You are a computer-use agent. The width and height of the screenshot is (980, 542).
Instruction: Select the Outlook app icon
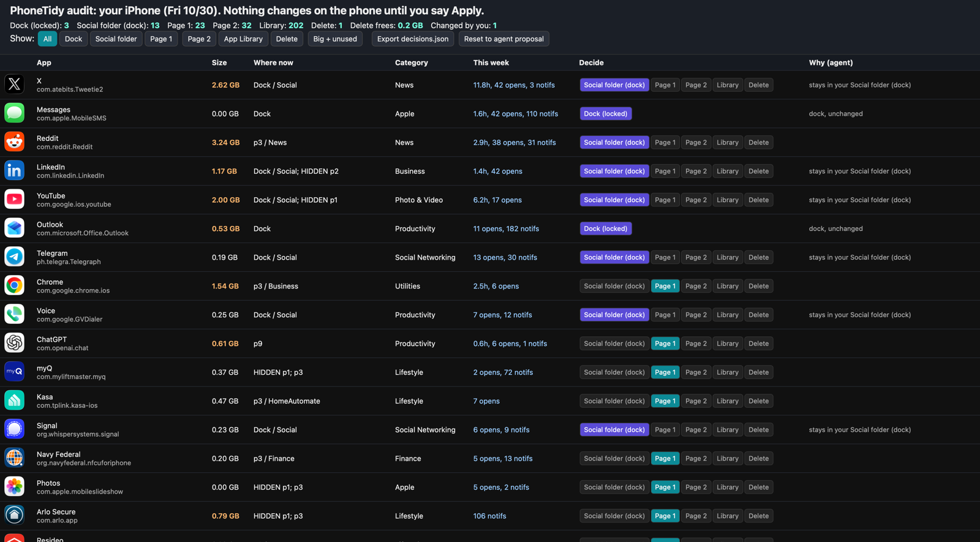14,228
